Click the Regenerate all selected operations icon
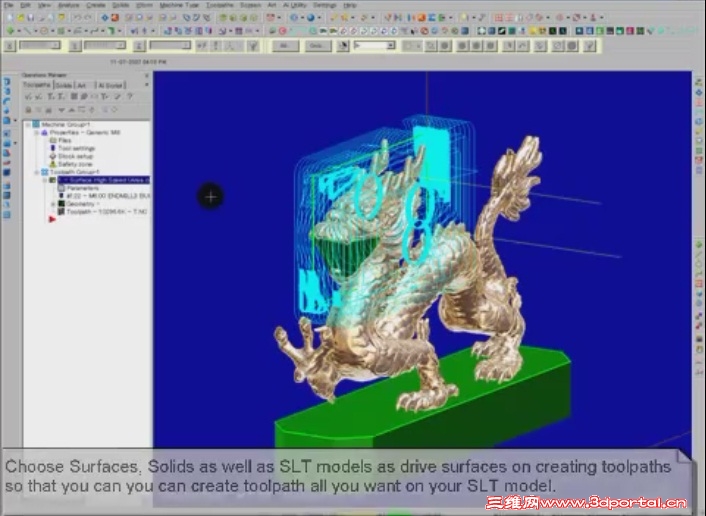Screen dimensions: 706x516 (x=51, y=97)
